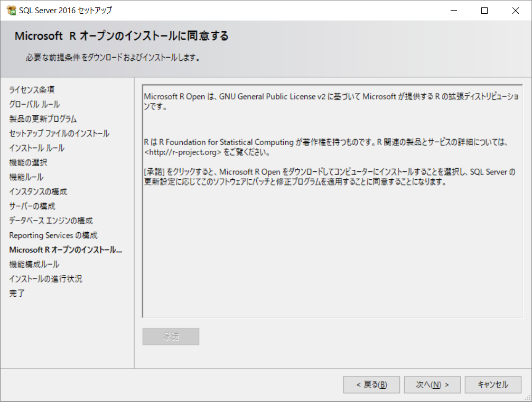Select セットアップ ファイルのインストール step

pyautogui.click(x=59, y=133)
